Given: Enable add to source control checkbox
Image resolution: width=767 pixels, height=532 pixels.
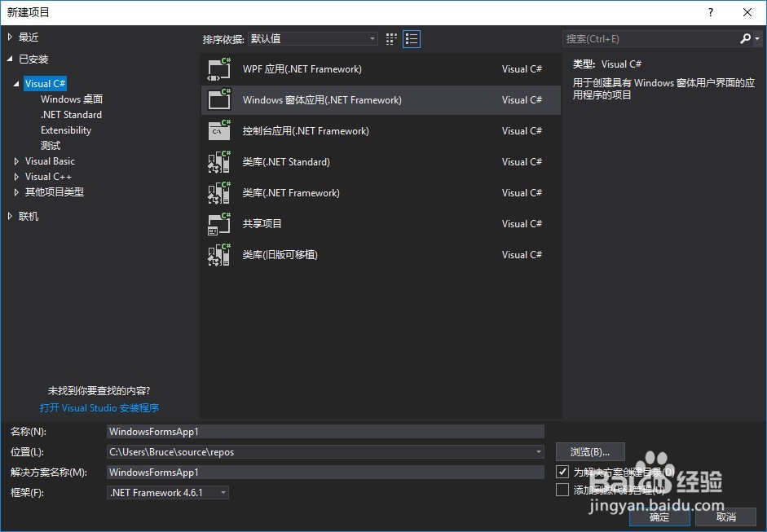Looking at the screenshot, I should (562, 490).
